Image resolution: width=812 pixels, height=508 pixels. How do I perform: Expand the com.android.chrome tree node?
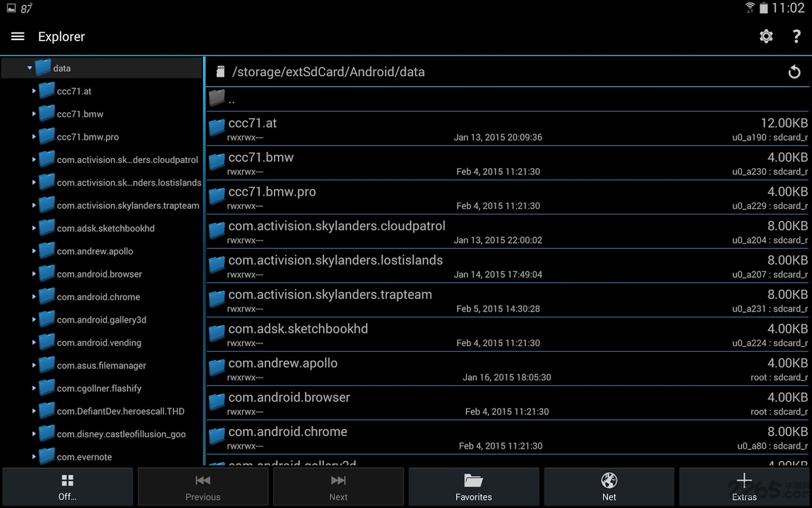pyautogui.click(x=34, y=297)
